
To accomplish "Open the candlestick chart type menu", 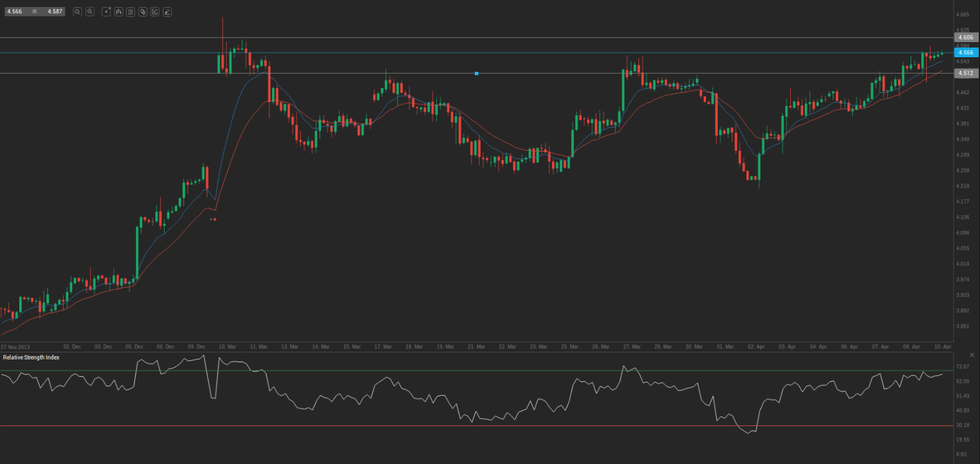I will (x=119, y=12).
